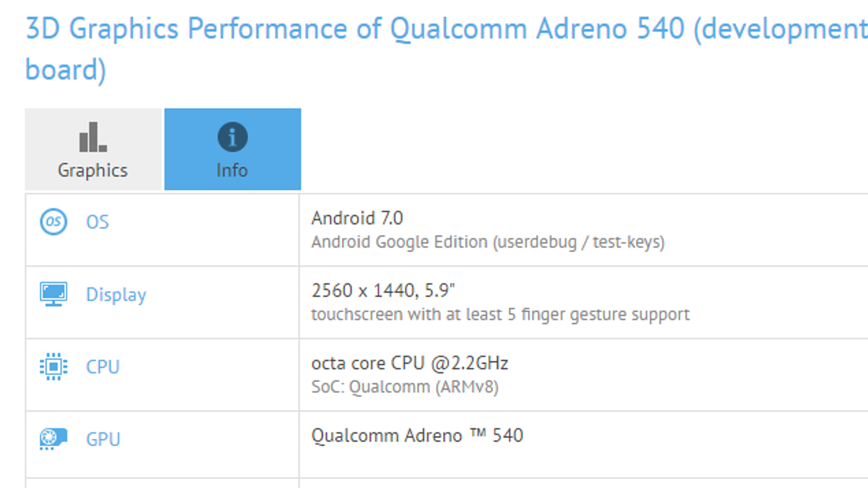
Task: Click the Android 7.0 value text
Action: pos(357,219)
